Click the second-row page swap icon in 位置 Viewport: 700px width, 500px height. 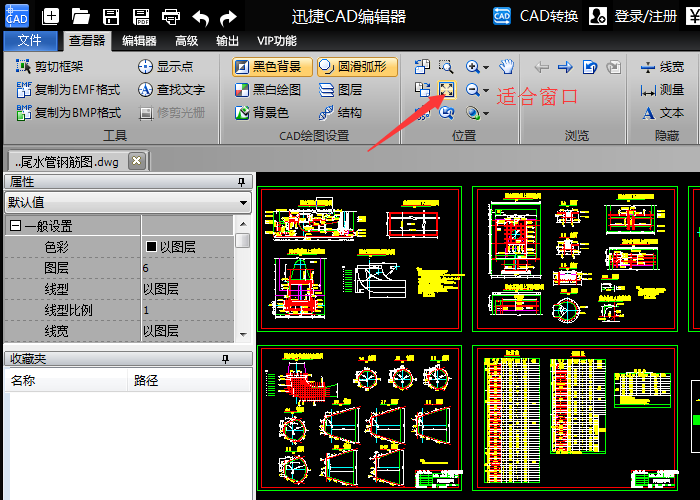point(422,90)
